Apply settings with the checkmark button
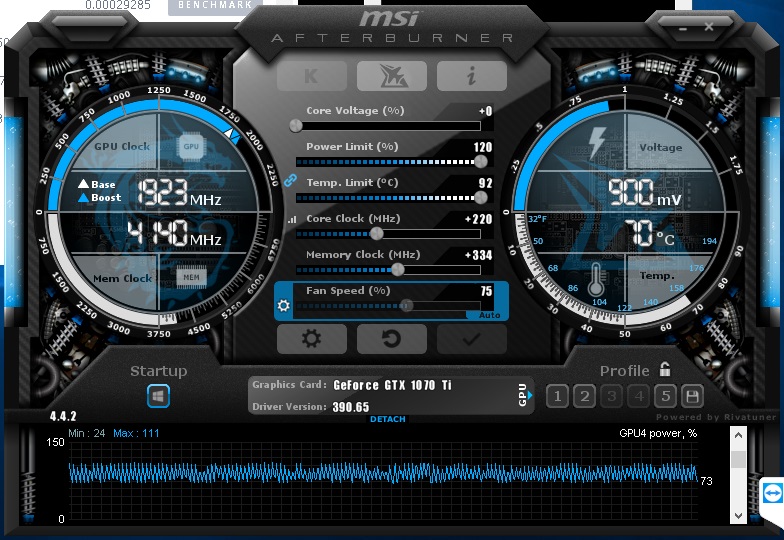Viewport: 784px width, 540px height. coord(472,339)
